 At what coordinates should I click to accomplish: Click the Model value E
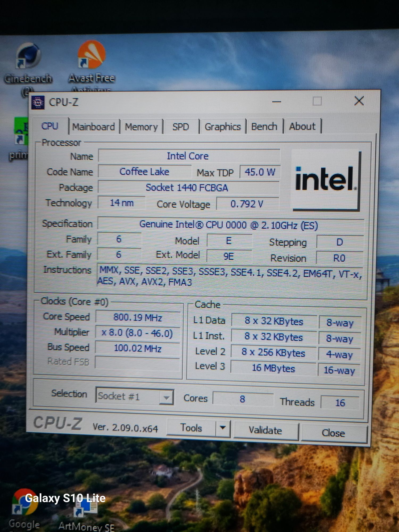229,241
